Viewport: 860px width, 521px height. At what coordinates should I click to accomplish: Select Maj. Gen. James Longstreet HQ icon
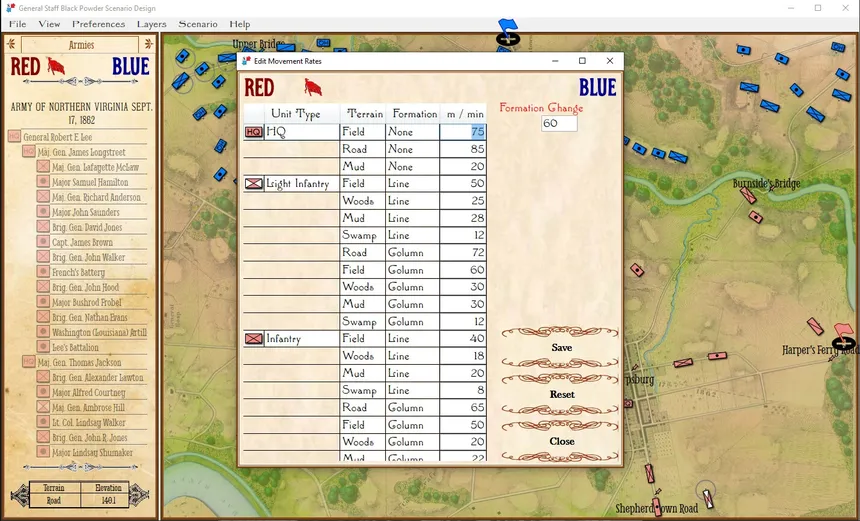coord(29,151)
